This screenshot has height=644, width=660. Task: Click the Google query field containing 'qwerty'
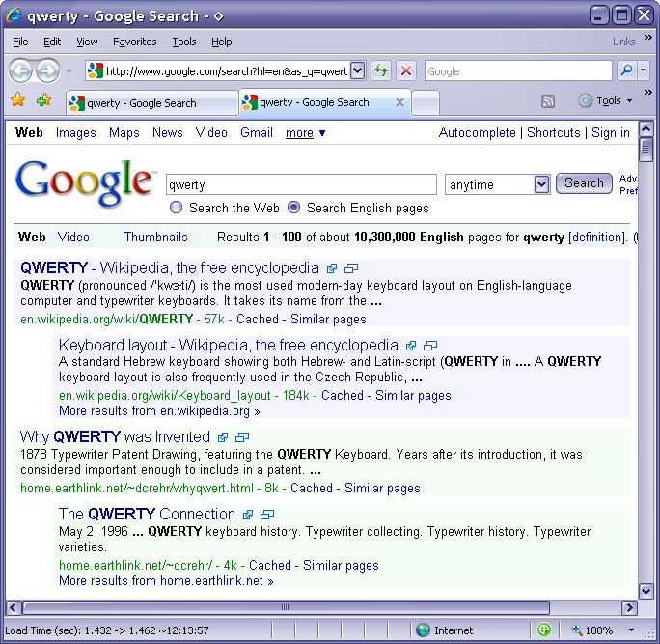[x=301, y=184]
